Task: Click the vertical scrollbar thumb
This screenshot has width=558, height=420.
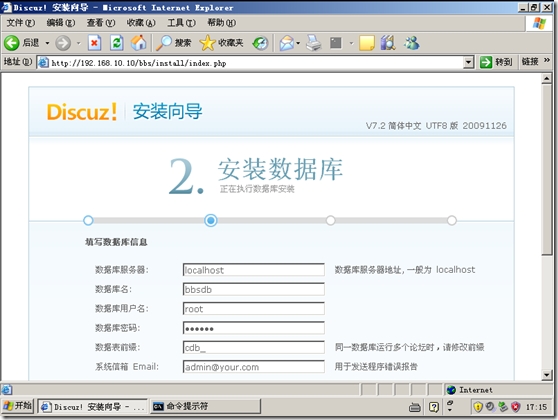Action: click(x=547, y=170)
